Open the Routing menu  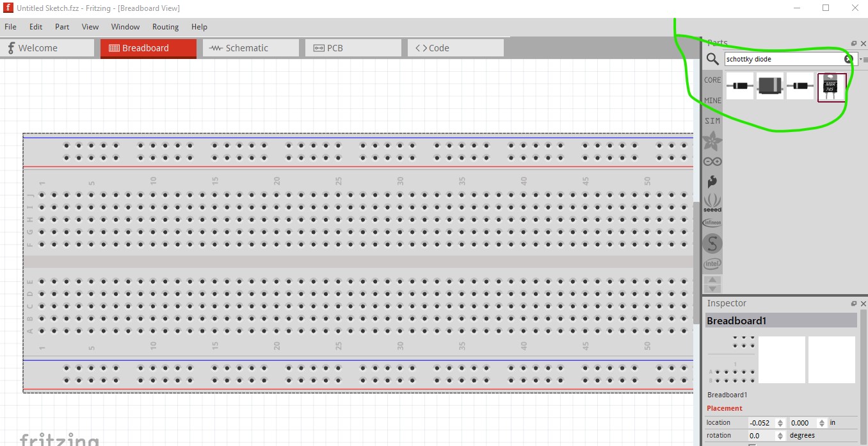click(x=165, y=27)
